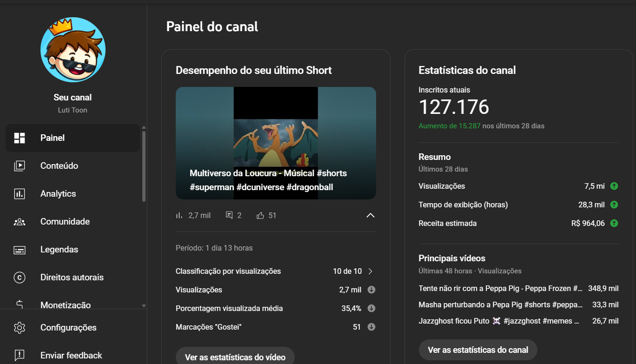Open Analytics from the sidebar

(x=73, y=193)
